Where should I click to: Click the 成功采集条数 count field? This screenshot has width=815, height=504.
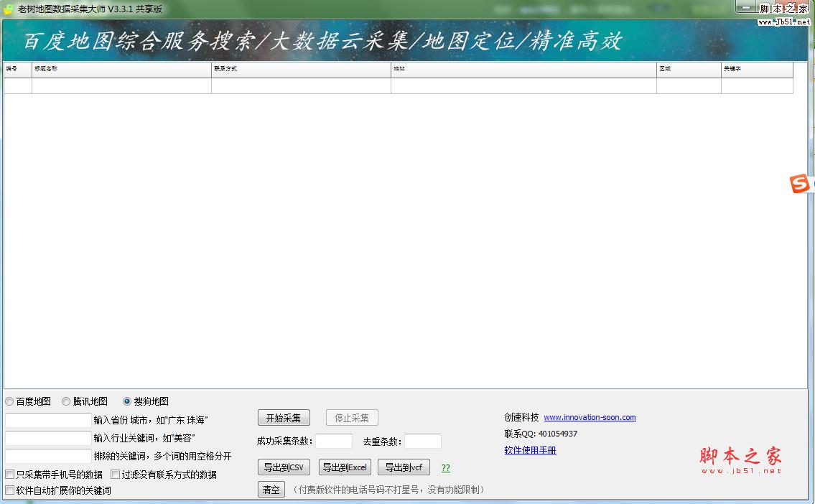coord(334,441)
